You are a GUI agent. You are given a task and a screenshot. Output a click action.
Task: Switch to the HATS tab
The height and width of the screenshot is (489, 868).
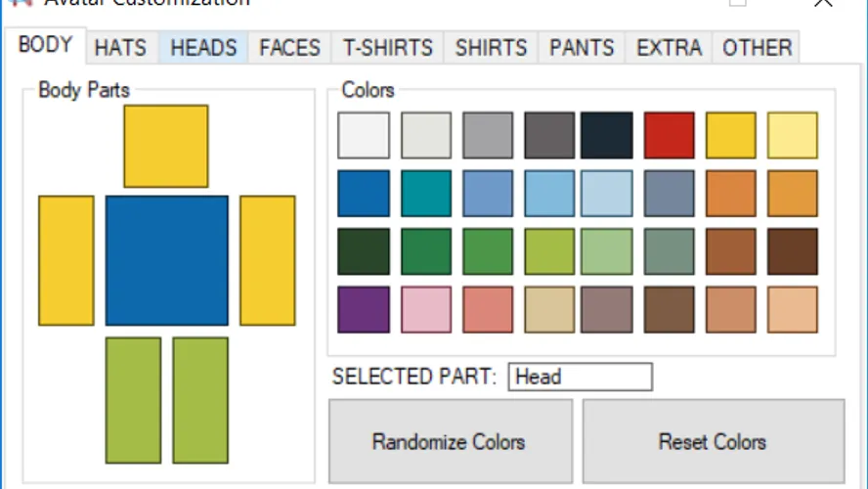point(120,48)
